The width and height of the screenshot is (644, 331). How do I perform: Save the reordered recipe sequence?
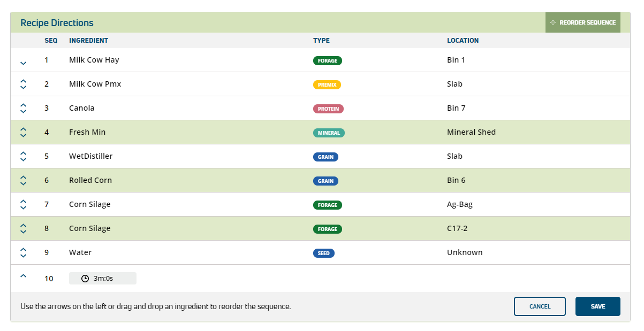pyautogui.click(x=597, y=306)
